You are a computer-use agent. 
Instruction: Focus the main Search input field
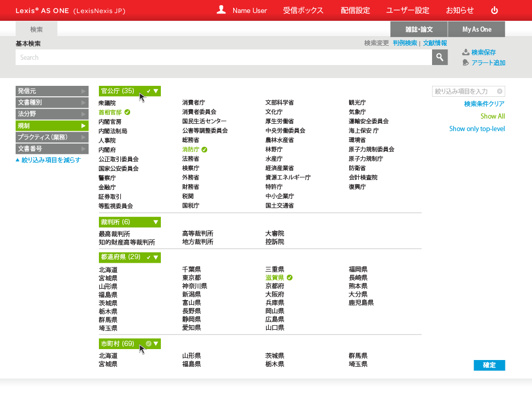point(224,57)
